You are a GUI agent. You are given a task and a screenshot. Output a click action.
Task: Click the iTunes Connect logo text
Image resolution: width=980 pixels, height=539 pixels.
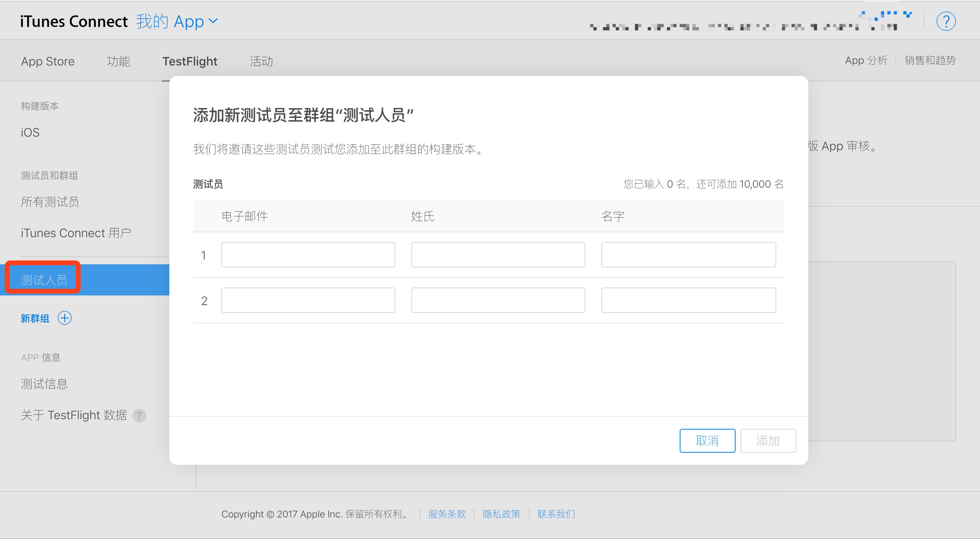74,21
